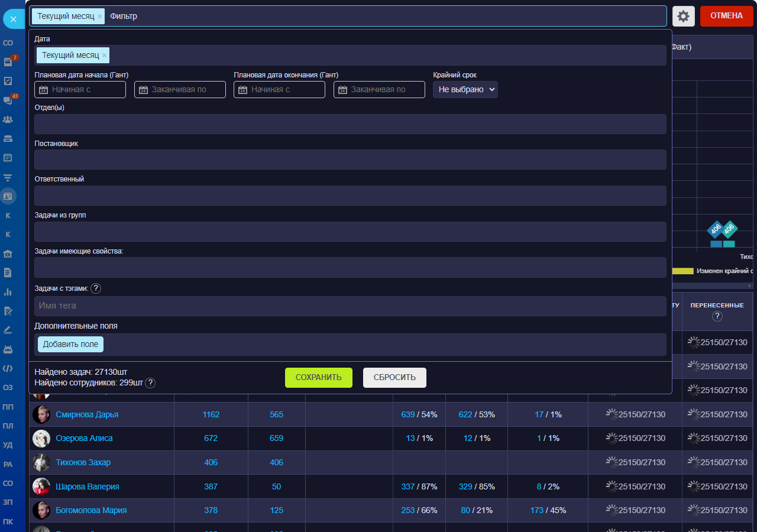Open the calendar icon in left sidebar
757x532 pixels.
click(x=8, y=158)
